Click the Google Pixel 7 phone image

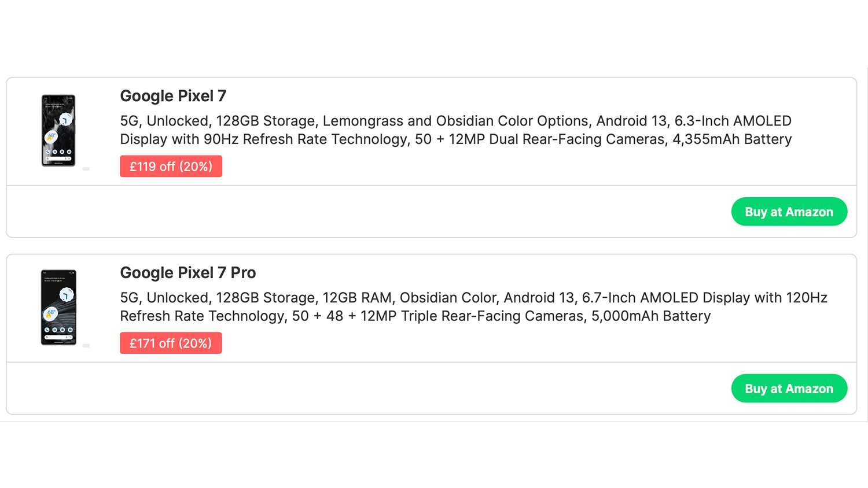[x=58, y=131]
